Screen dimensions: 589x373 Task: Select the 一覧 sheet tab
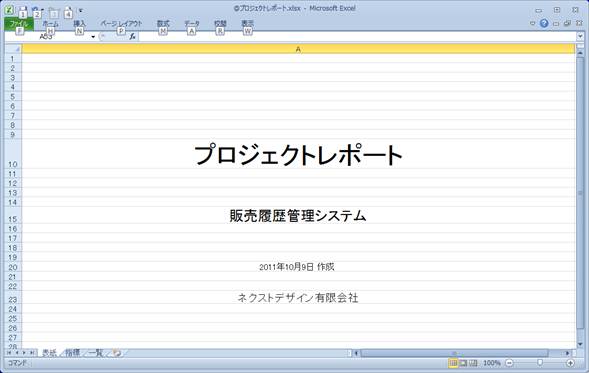click(96, 353)
